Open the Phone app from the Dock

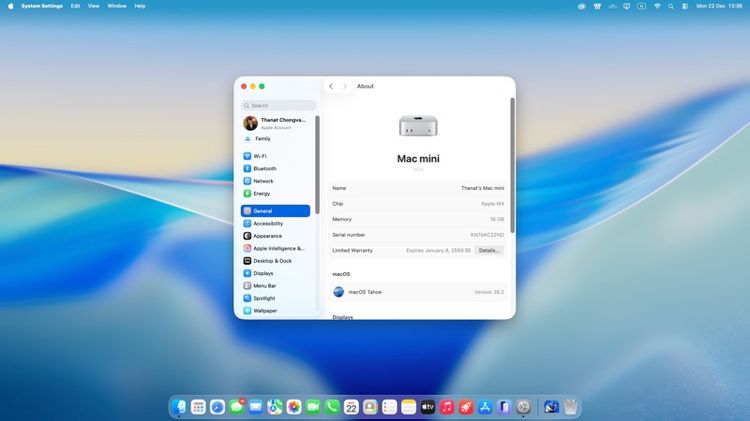tap(332, 407)
